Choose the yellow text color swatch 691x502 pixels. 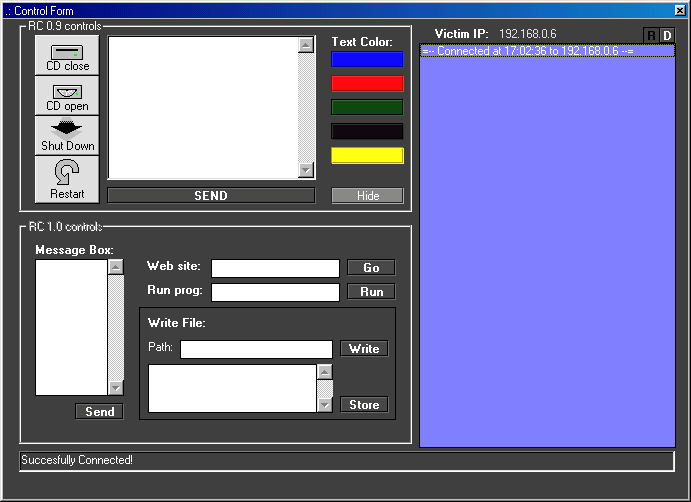pos(367,156)
